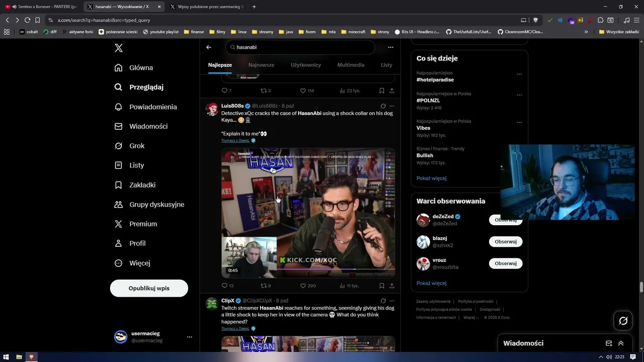Screen dimensions: 644x362
Task: Ask Grok about the Luis808s post
Action: click(x=383, y=106)
